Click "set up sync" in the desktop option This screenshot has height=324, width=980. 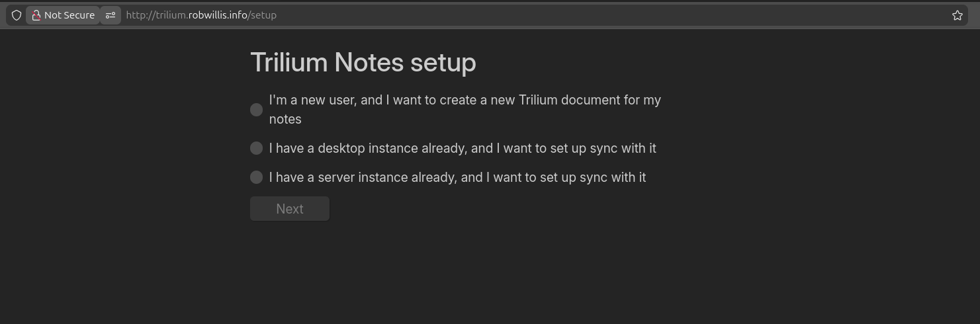577,148
